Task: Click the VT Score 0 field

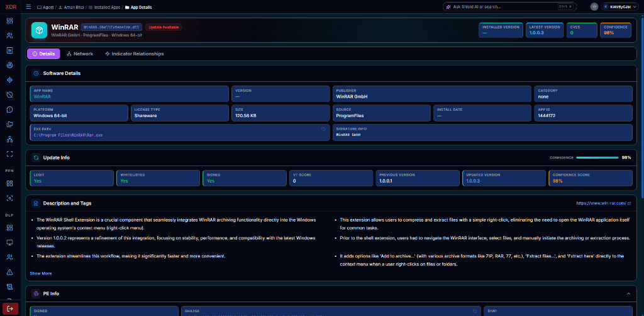Action: click(x=331, y=178)
